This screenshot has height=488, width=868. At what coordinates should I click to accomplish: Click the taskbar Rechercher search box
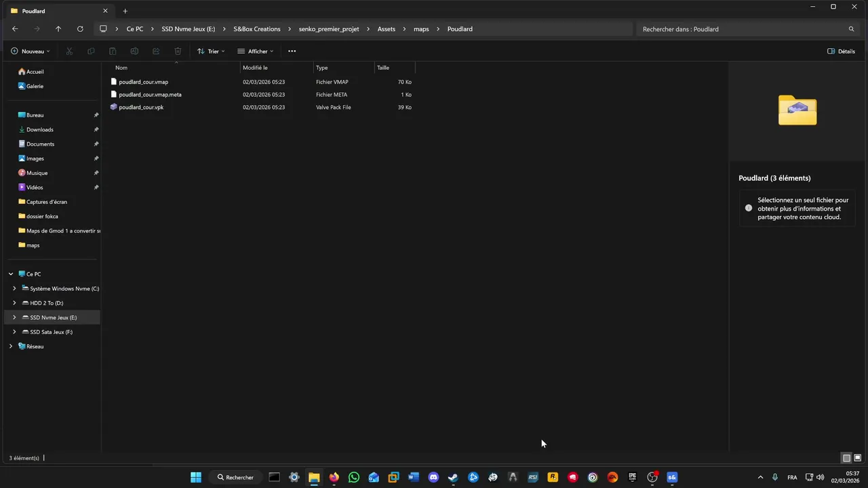pos(235,477)
